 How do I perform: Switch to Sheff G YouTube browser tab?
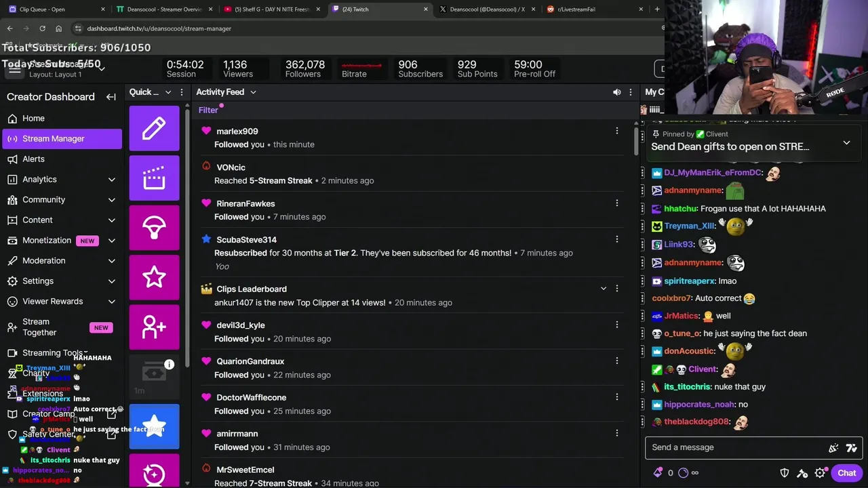(271, 9)
